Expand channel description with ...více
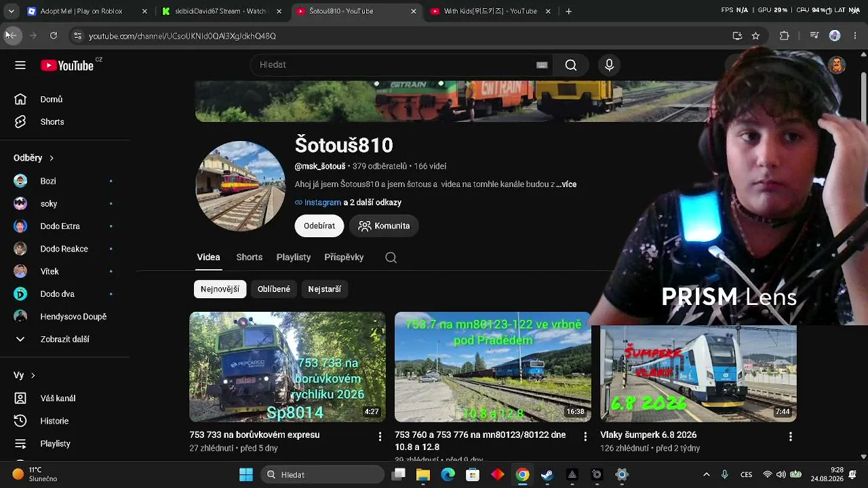 click(x=566, y=184)
